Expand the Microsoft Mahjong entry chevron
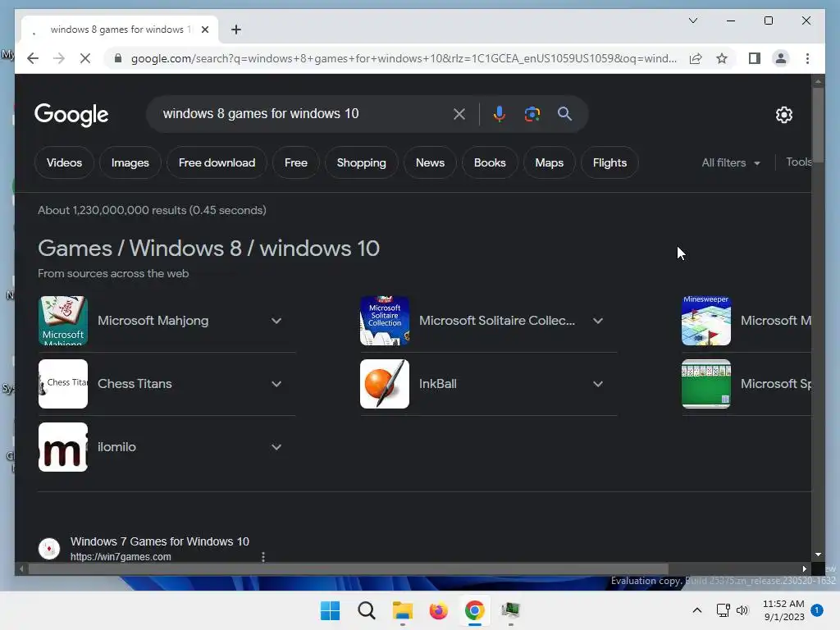Screen dimensions: 840x630 (x=276, y=321)
